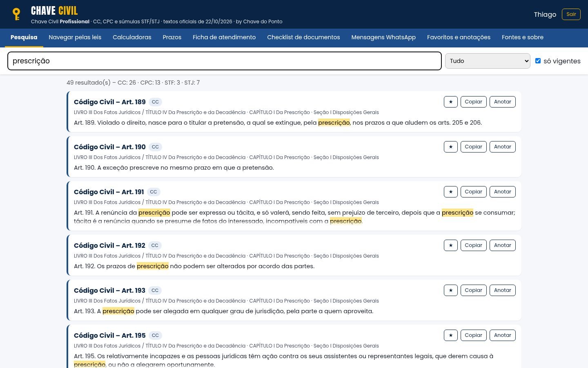The height and width of the screenshot is (368, 588).
Task: Click the Chave Civil key logo
Action: coord(16,14)
